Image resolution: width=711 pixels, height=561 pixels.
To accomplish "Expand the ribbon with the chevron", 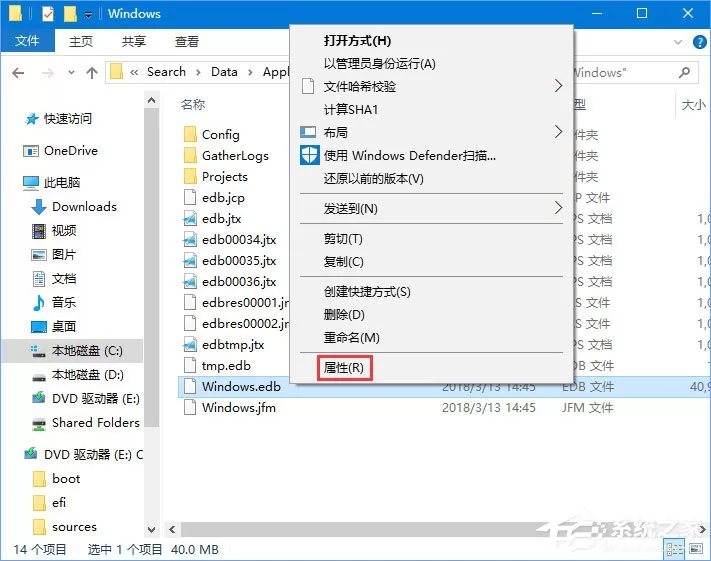I will (x=678, y=42).
